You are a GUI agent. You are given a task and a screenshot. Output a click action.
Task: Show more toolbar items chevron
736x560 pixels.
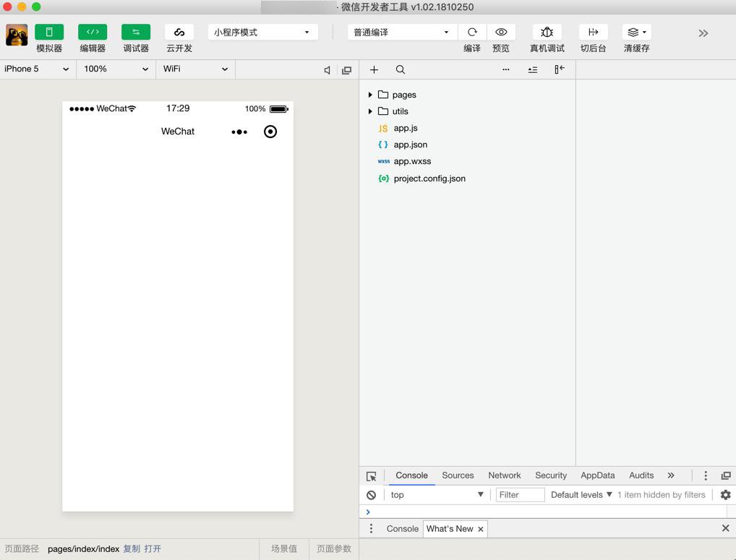(703, 33)
